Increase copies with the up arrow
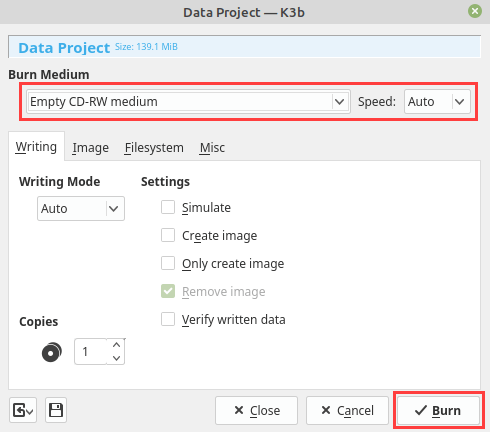The width and height of the screenshot is (490, 432). tap(116, 345)
